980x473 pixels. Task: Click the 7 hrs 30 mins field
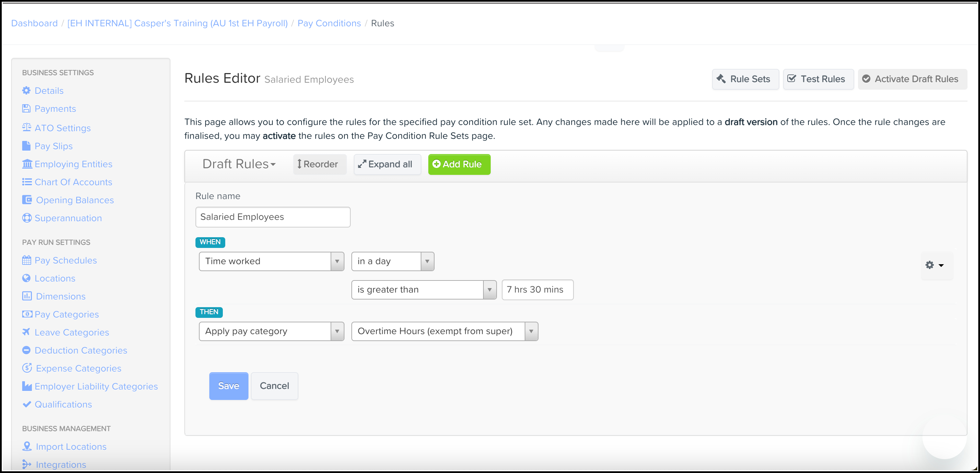537,290
